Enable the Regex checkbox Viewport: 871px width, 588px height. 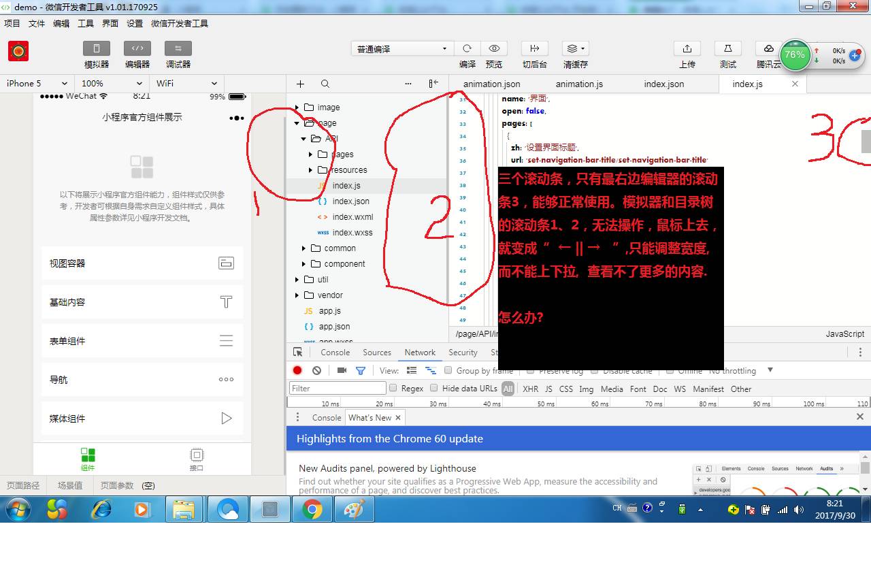click(x=393, y=388)
